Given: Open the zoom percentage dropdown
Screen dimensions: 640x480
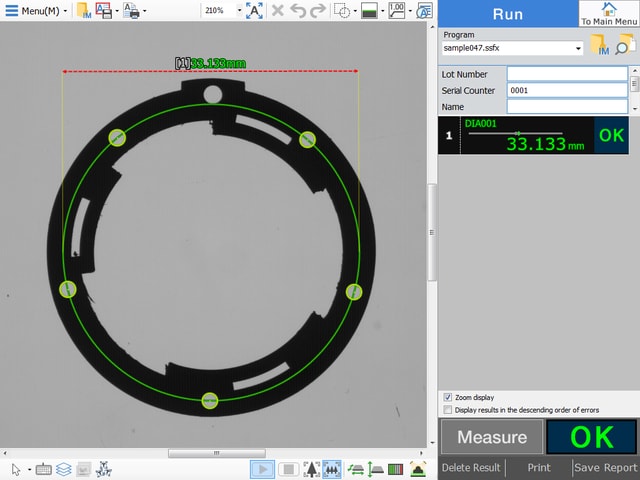Looking at the screenshot, I should click(239, 11).
